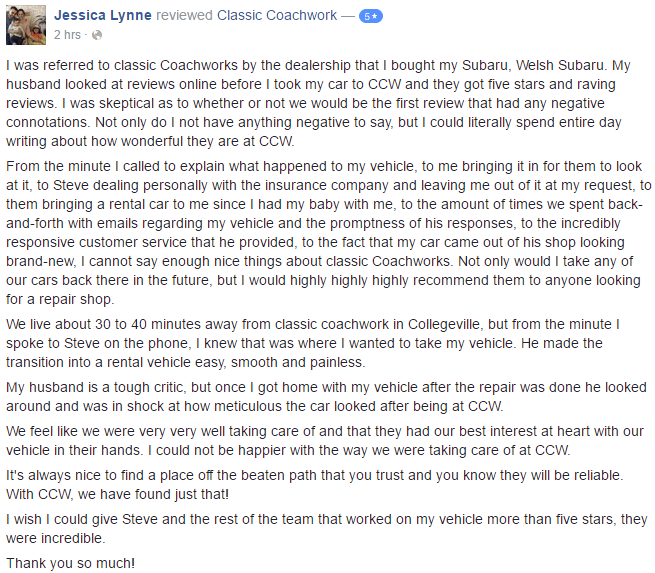The height and width of the screenshot is (573, 655).
Task: Open Jessica Lynne's profile photo thumbnail
Action: coord(26,25)
